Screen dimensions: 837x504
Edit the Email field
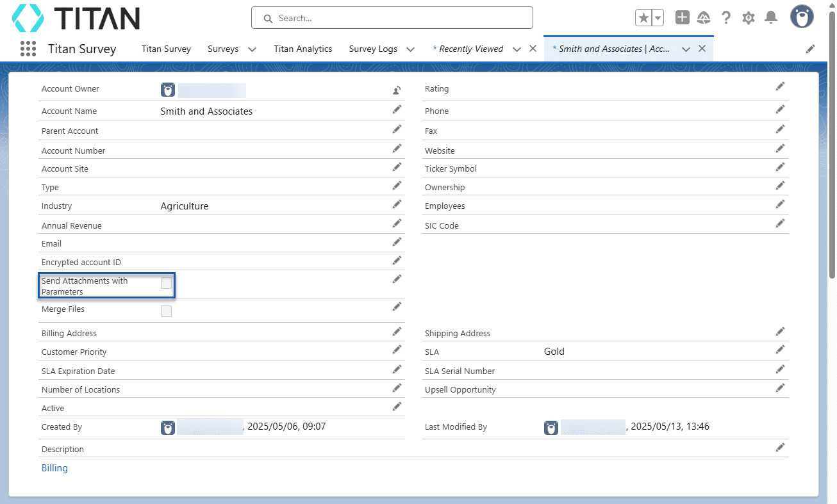397,242
